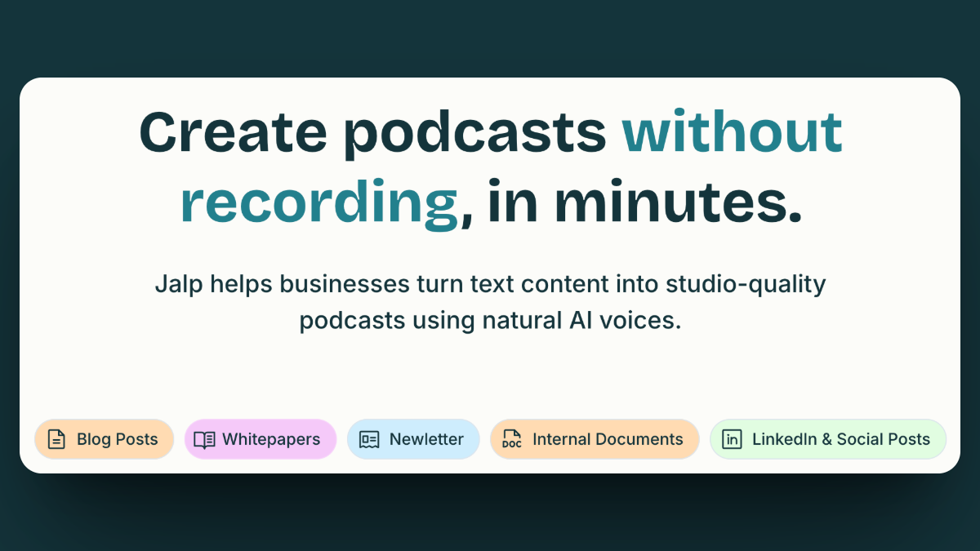Click the open-book icon beside Whitepapers

tap(204, 439)
